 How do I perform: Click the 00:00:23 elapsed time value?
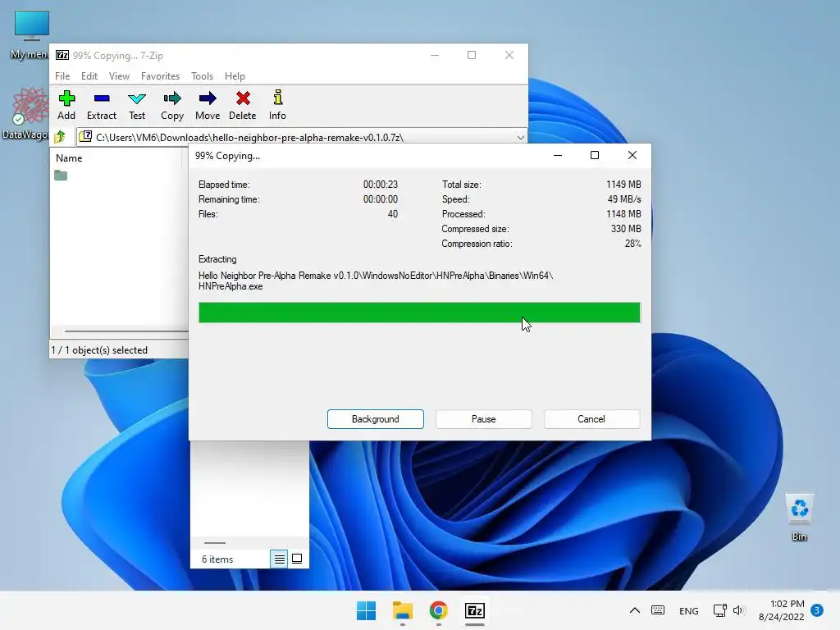pyautogui.click(x=381, y=185)
